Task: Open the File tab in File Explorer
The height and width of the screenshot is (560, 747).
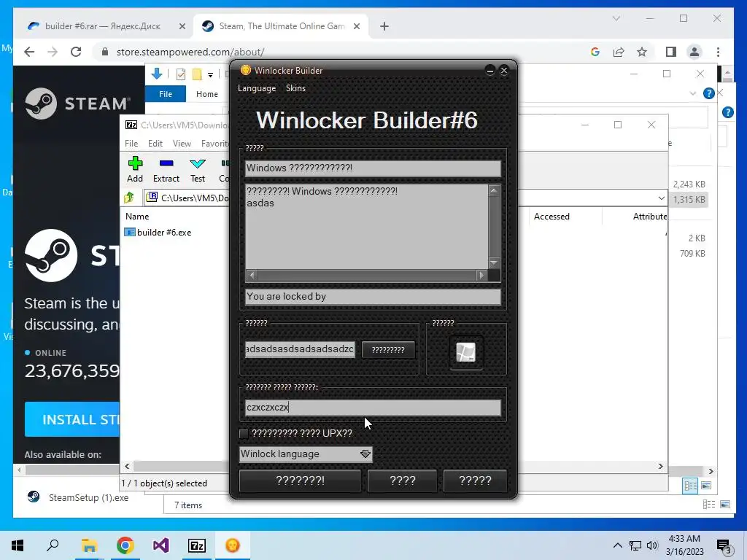Action: click(166, 94)
